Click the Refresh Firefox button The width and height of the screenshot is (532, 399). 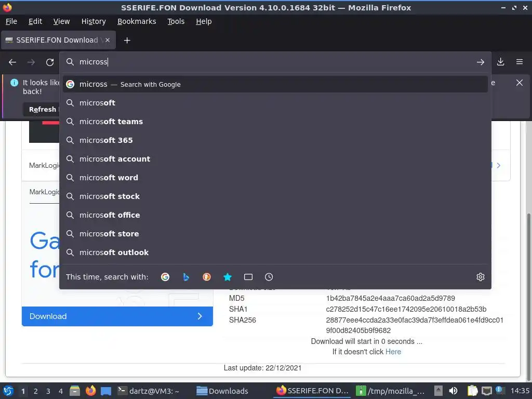point(42,109)
